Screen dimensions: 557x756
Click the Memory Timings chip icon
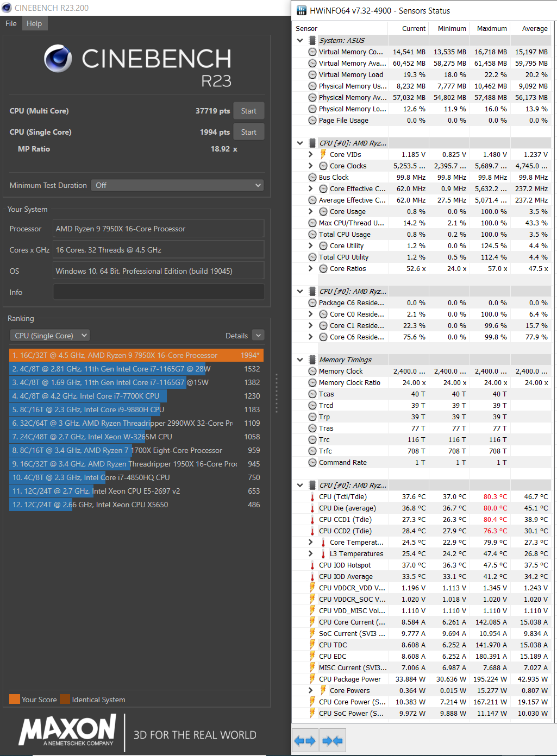[x=312, y=360]
